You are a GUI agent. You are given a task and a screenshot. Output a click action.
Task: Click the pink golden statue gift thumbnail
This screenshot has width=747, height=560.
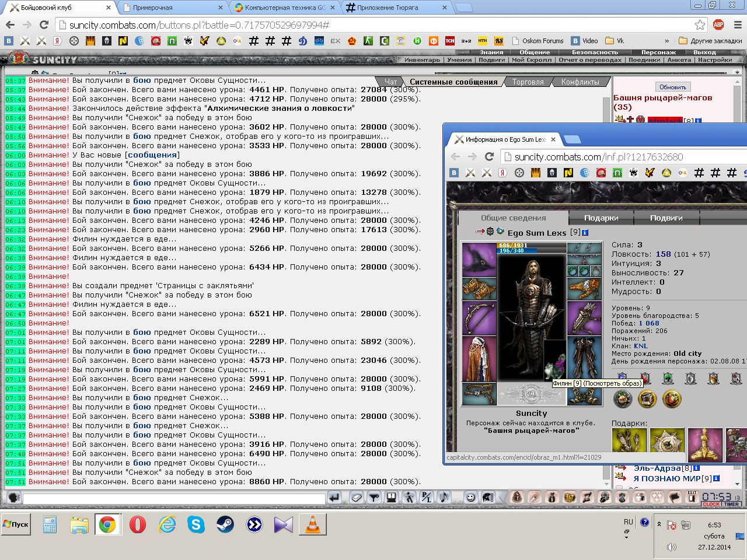coord(705,445)
